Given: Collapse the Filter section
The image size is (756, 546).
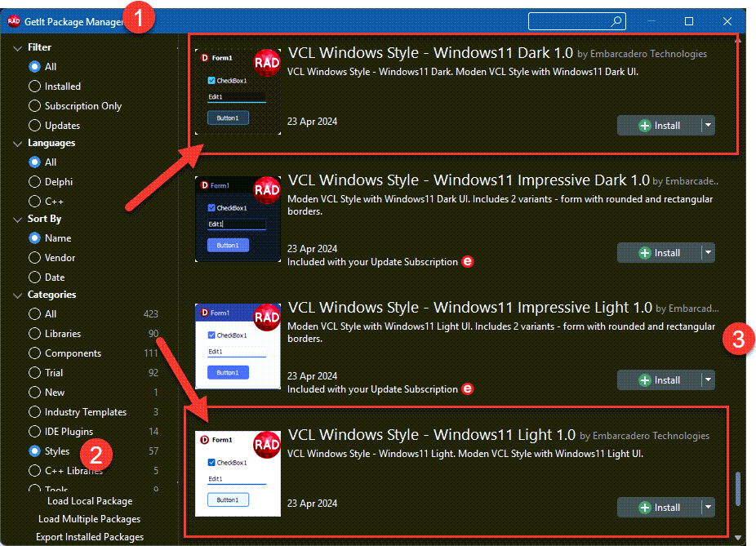Looking at the screenshot, I should tap(17, 47).
